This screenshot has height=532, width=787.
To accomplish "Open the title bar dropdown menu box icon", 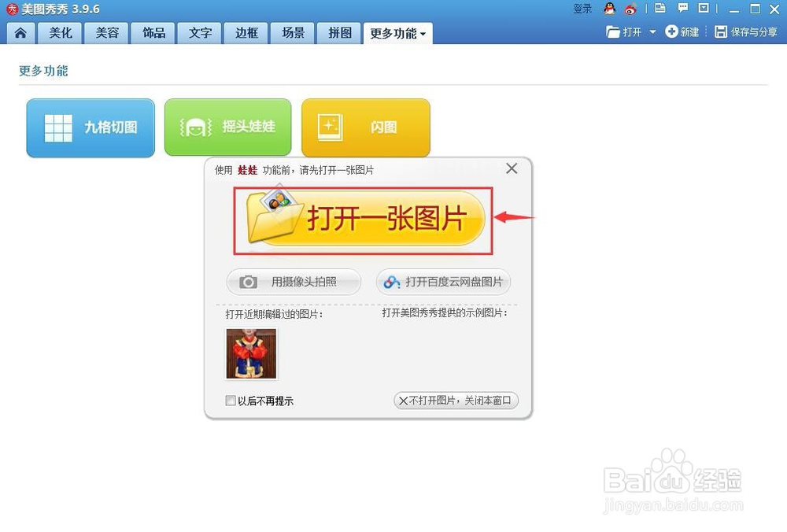I will point(704,8).
